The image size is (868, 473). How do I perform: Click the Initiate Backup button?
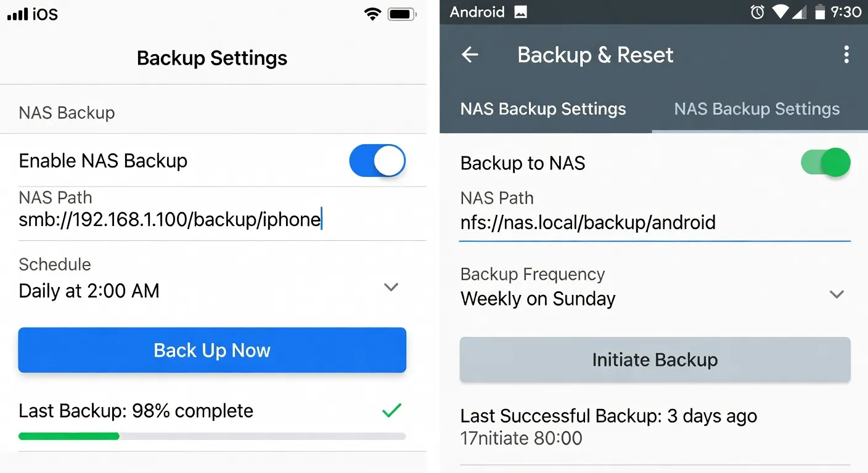pos(655,360)
